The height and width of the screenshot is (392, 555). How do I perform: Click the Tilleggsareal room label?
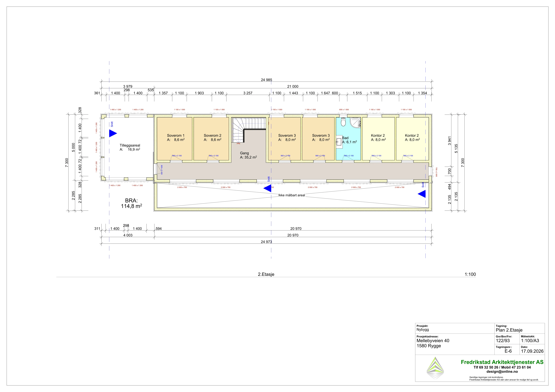coord(130,145)
